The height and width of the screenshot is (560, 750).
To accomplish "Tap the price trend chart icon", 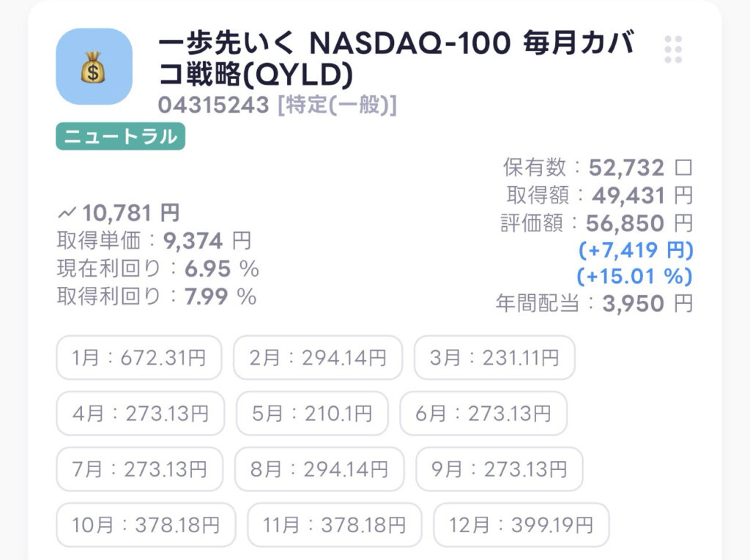I will pos(67,213).
